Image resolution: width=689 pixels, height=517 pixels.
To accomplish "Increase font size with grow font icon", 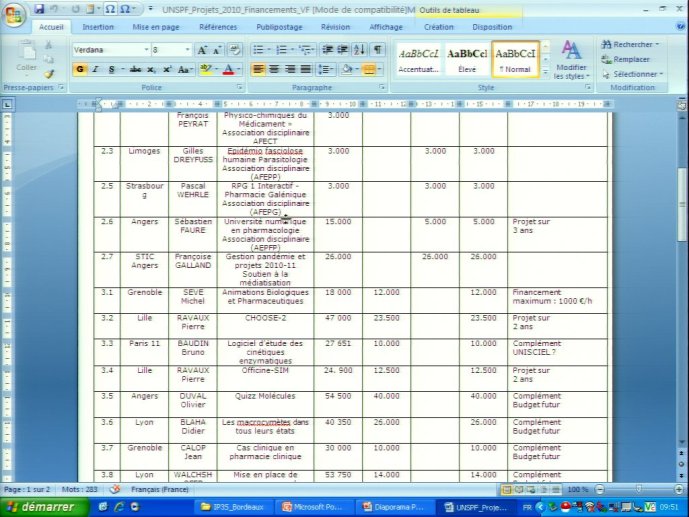I will [x=202, y=50].
